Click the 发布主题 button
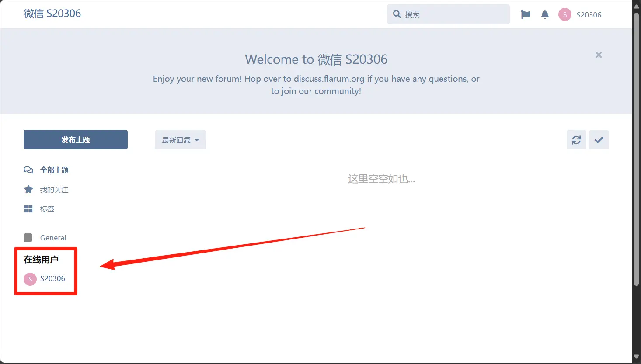641x364 pixels. (76, 140)
